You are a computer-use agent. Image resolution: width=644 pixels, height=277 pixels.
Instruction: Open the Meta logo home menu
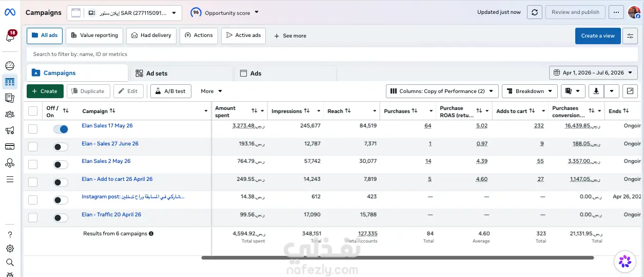tap(10, 12)
